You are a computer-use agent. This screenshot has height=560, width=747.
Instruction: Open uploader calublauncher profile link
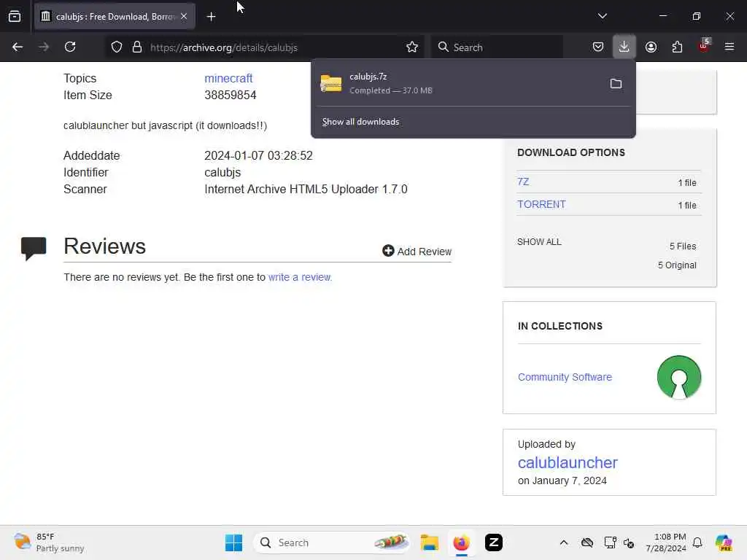click(x=568, y=462)
